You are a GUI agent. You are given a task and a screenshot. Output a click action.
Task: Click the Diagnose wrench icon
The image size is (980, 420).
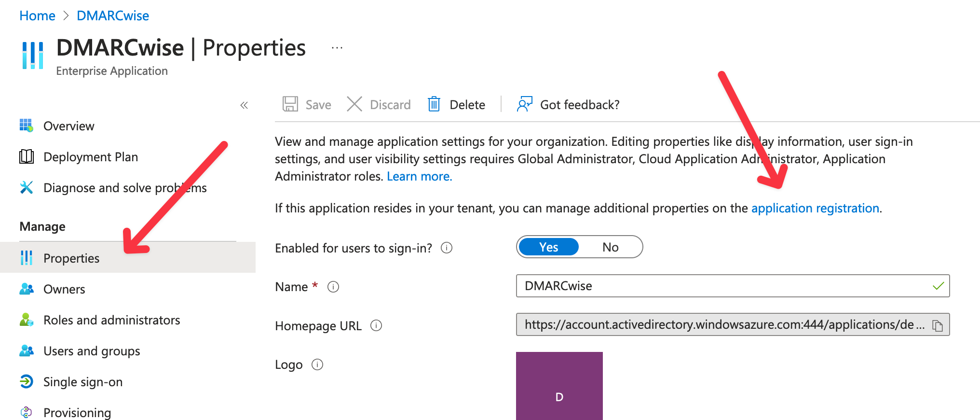[x=26, y=187]
